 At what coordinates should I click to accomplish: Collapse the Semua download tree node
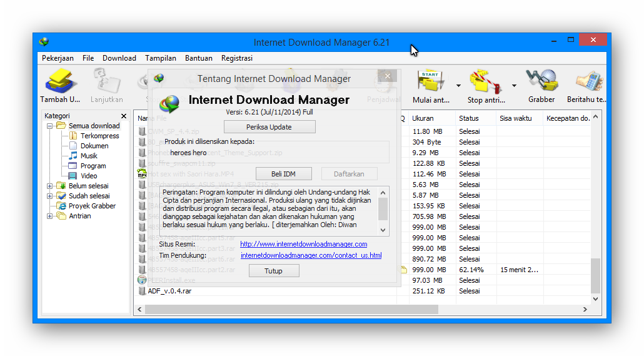coord(49,126)
